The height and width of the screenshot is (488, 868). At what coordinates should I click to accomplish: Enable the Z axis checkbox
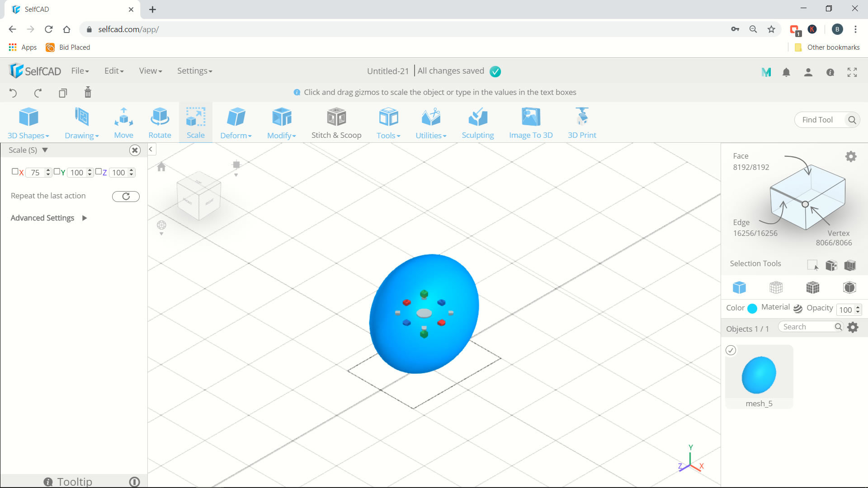tap(98, 171)
